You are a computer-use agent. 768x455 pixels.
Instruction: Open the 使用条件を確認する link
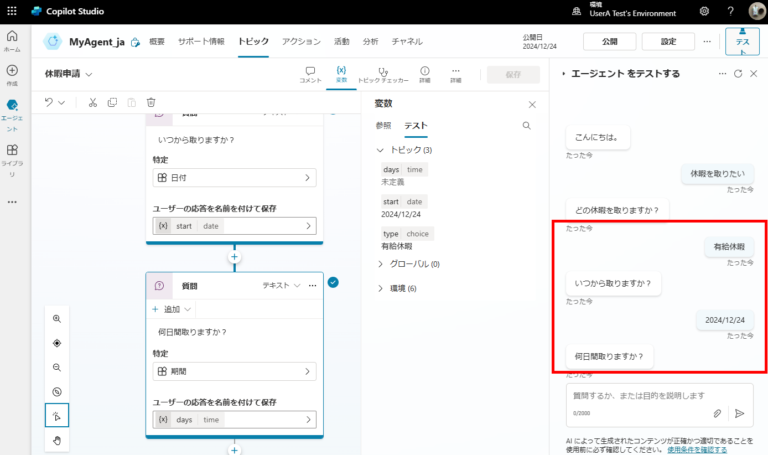pyautogui.click(x=701, y=449)
